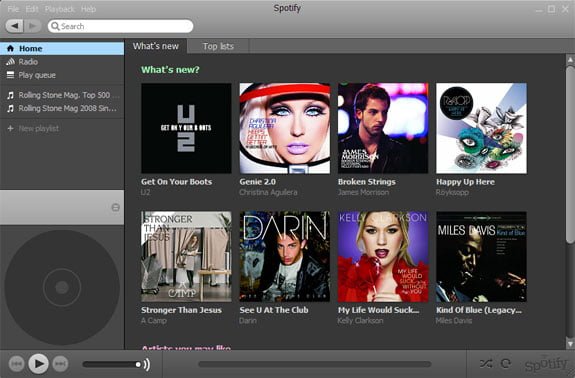Click into the Search field
Viewport: 575px width, 378px height.
(x=120, y=26)
